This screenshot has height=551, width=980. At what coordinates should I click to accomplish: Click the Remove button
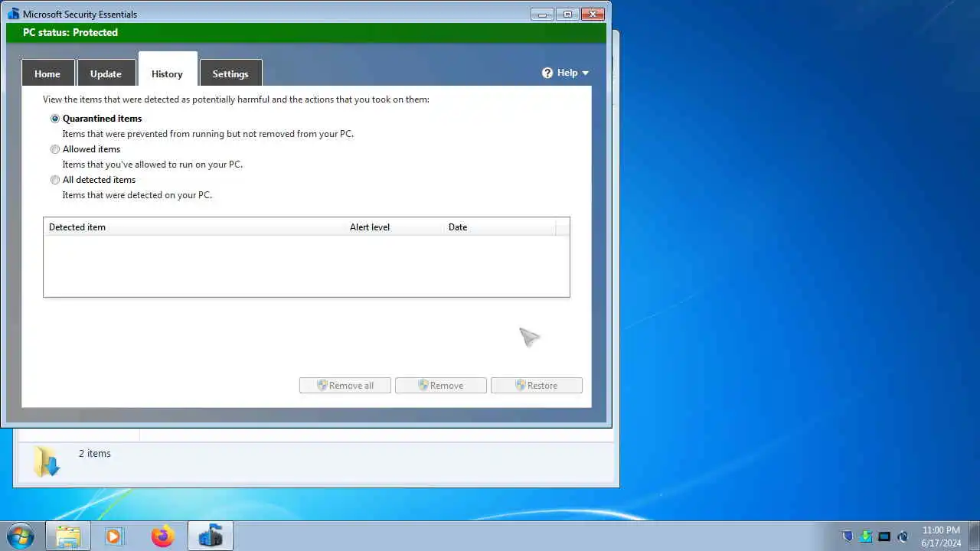[441, 385]
